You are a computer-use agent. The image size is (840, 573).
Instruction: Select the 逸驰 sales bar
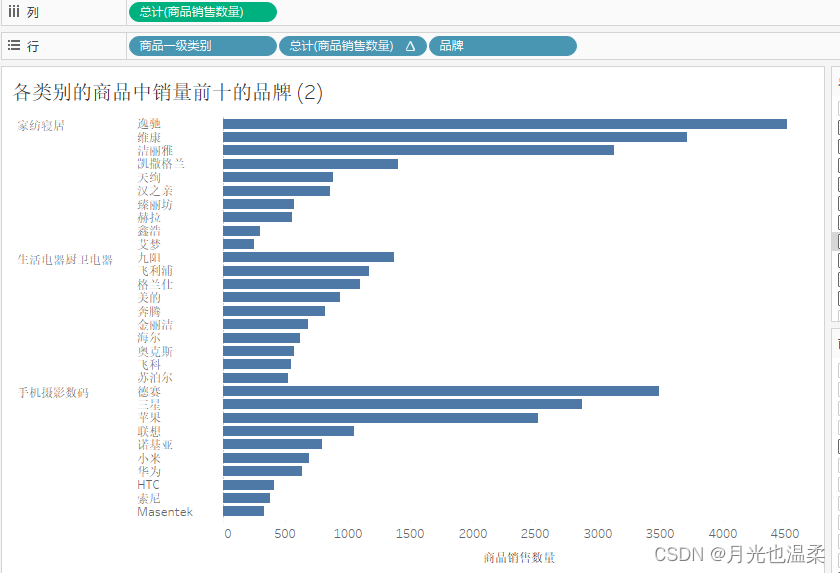click(505, 124)
